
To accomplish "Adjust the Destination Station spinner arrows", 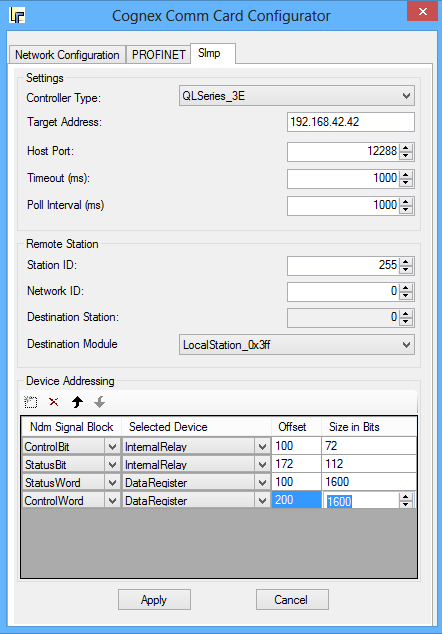I will point(406,317).
